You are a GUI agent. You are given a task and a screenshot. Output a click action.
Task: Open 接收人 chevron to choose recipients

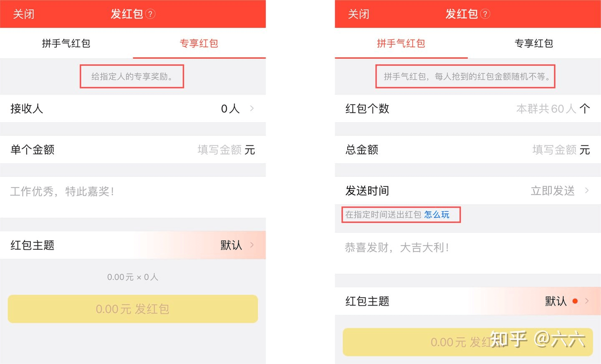click(252, 108)
